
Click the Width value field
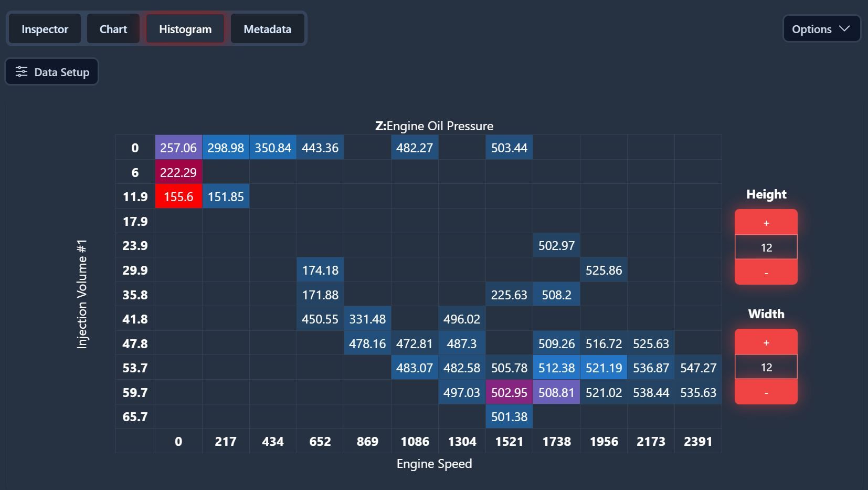(x=766, y=367)
